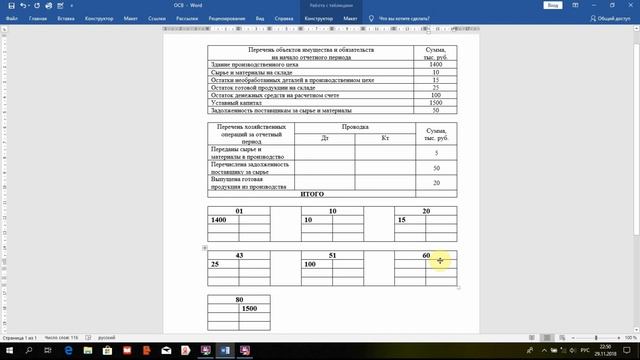Click the zoom in plus button
Image resolution: width=640 pixels, height=360 pixels.
[619, 338]
